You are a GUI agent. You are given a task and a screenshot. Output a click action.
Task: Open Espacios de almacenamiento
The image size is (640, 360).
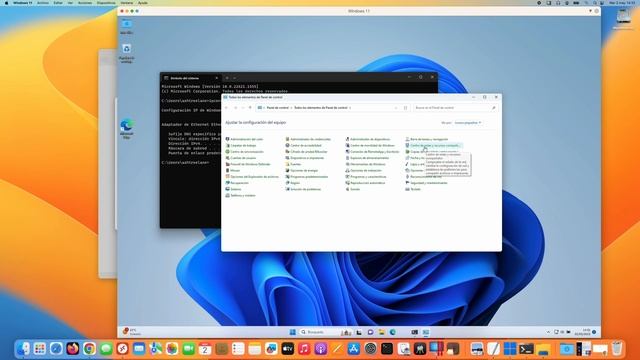pos(367,158)
